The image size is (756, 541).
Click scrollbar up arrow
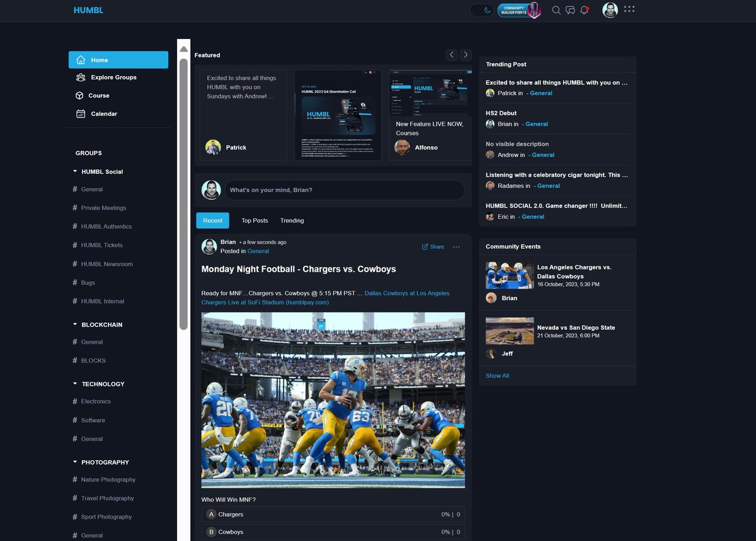point(183,49)
